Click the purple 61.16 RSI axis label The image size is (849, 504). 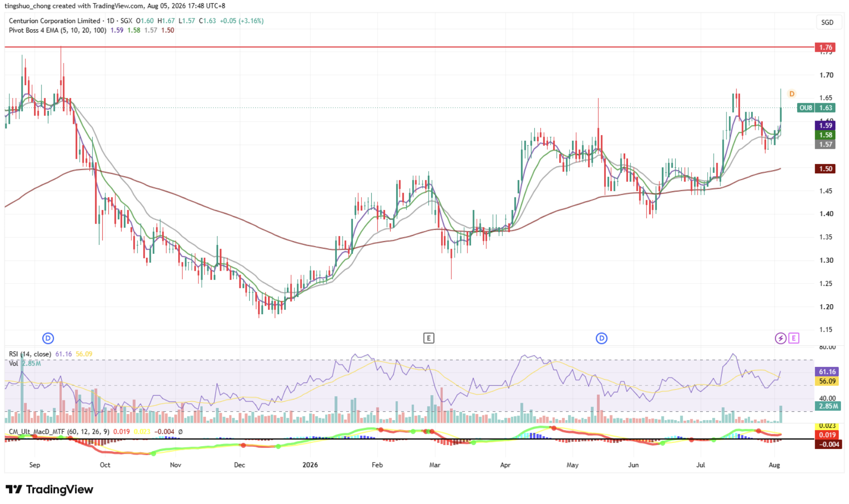coord(827,372)
